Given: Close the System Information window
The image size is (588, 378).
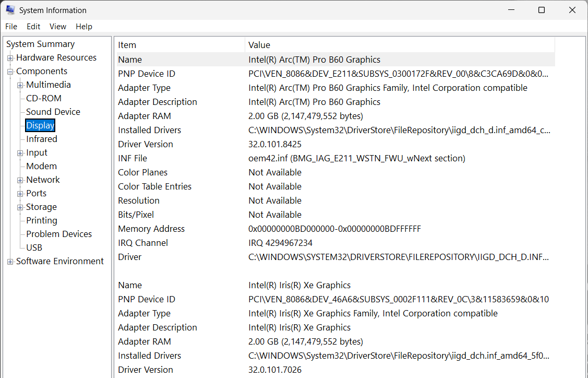Looking at the screenshot, I should pyautogui.click(x=572, y=10).
